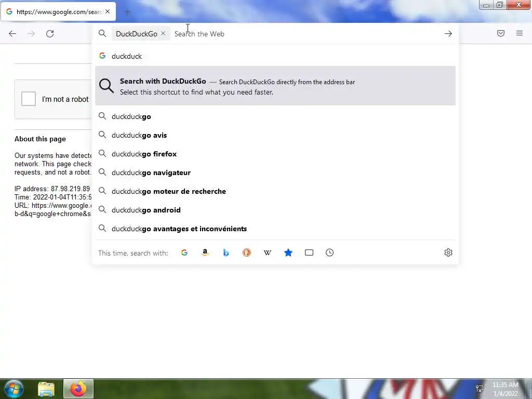532x399 pixels.
Task: Select duckduckgo avantages et inconvénients suggestion
Action: point(275,229)
